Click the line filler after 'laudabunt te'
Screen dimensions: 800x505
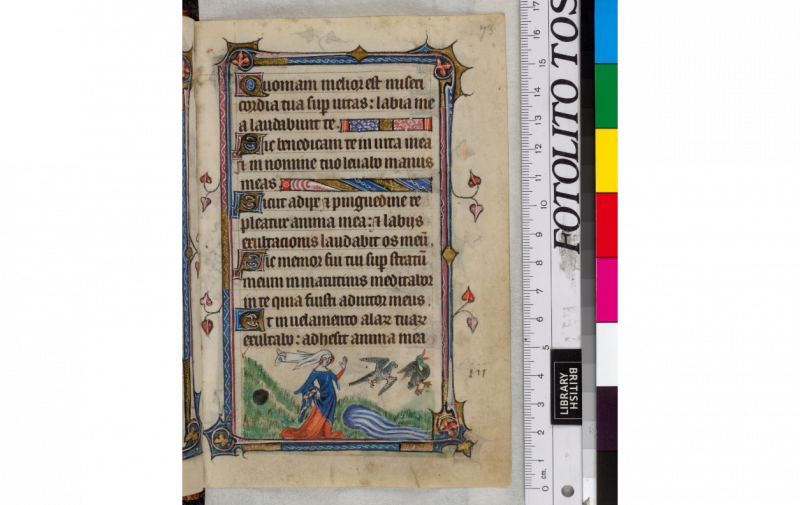tap(386, 125)
